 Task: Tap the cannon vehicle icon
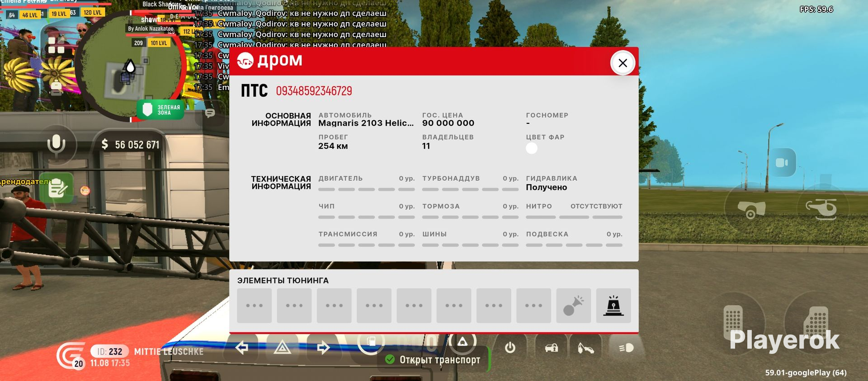point(751,209)
